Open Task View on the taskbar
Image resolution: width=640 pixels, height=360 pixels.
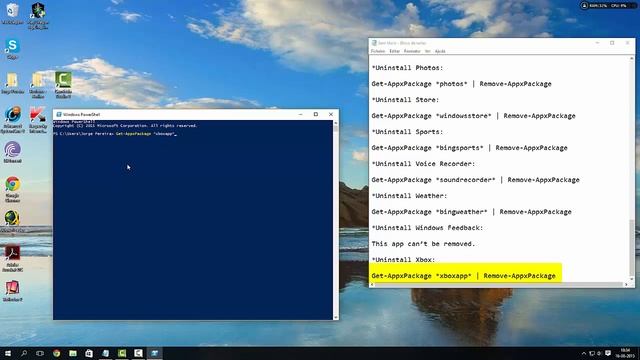point(40,353)
